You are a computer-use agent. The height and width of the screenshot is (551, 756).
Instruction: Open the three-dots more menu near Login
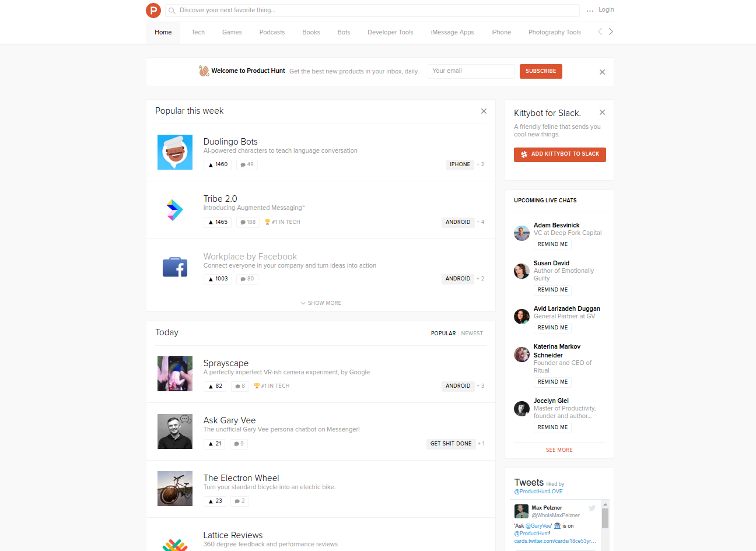[x=590, y=10]
